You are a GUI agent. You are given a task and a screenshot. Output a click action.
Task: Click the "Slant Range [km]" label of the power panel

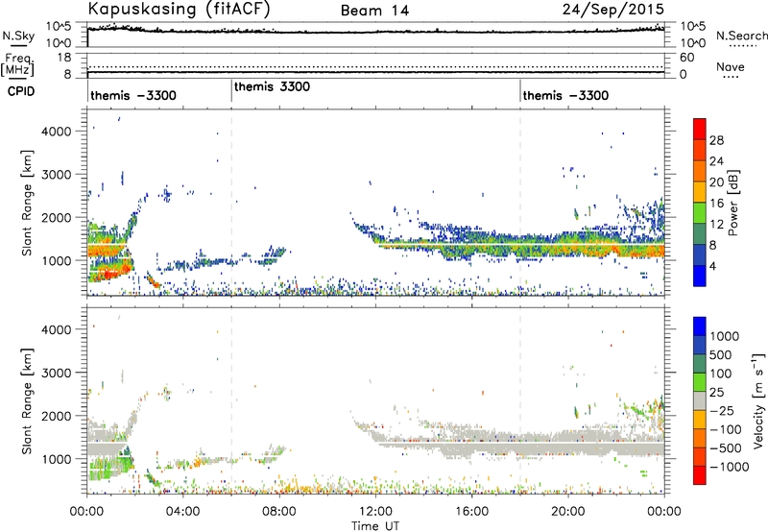click(x=27, y=203)
